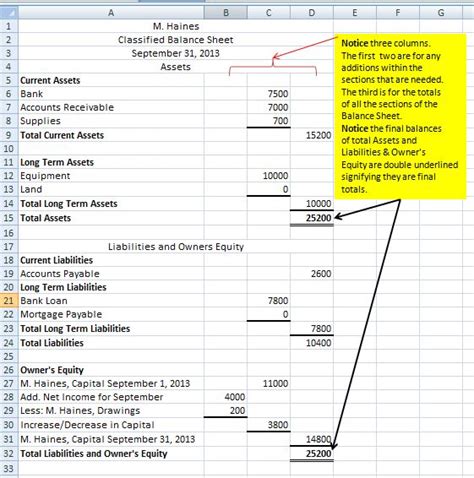Select column F header
Screen dimensions: 474x478
click(398, 13)
